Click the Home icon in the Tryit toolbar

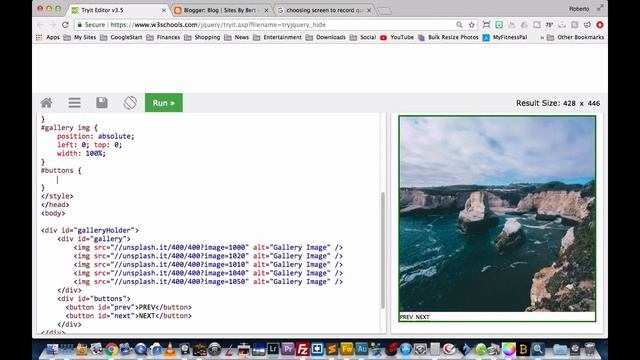[x=47, y=103]
